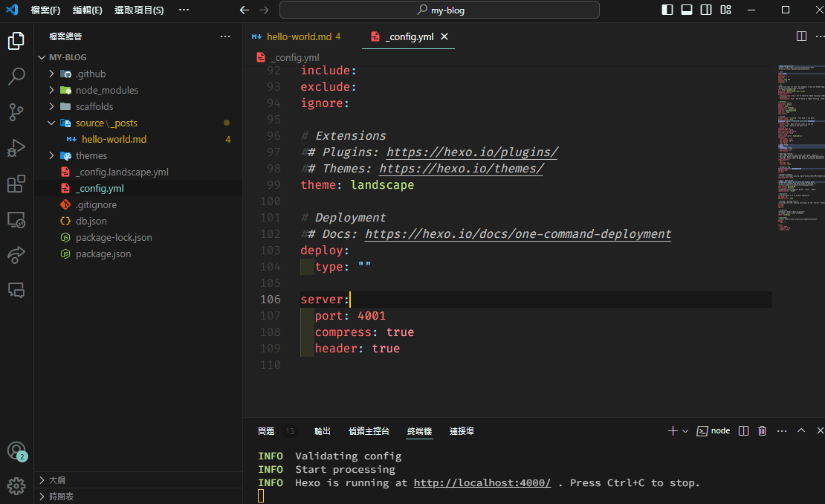Click the editor minimap overview

click(x=801, y=147)
